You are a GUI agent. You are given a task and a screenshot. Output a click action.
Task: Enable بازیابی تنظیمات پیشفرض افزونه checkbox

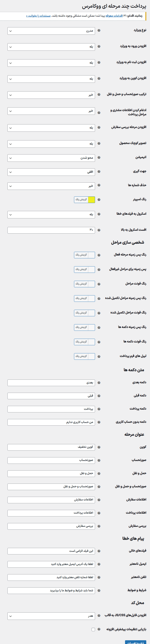(x=93, y=630)
